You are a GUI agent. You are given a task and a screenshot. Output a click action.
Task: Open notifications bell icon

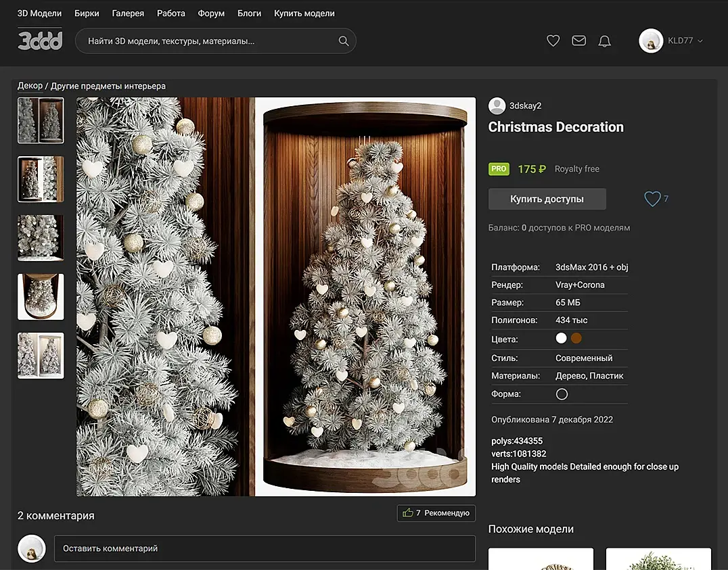(x=604, y=41)
